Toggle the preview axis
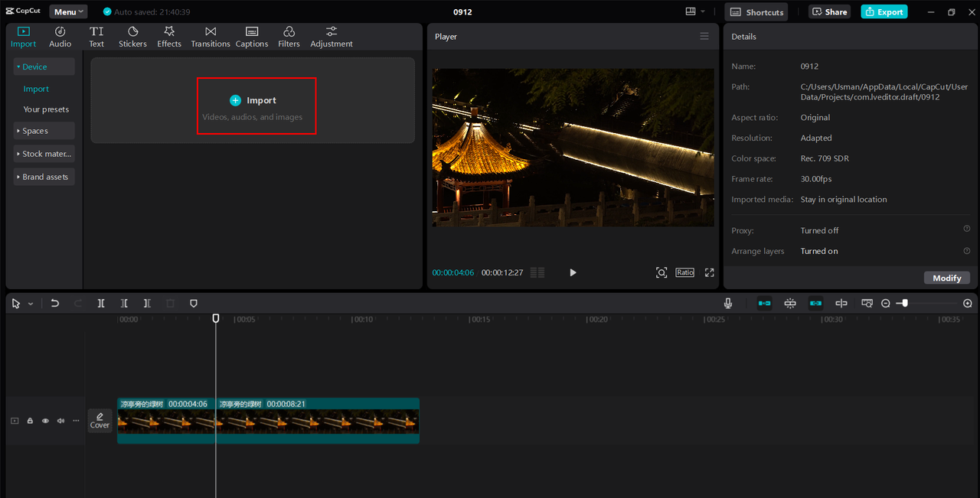 coord(841,303)
